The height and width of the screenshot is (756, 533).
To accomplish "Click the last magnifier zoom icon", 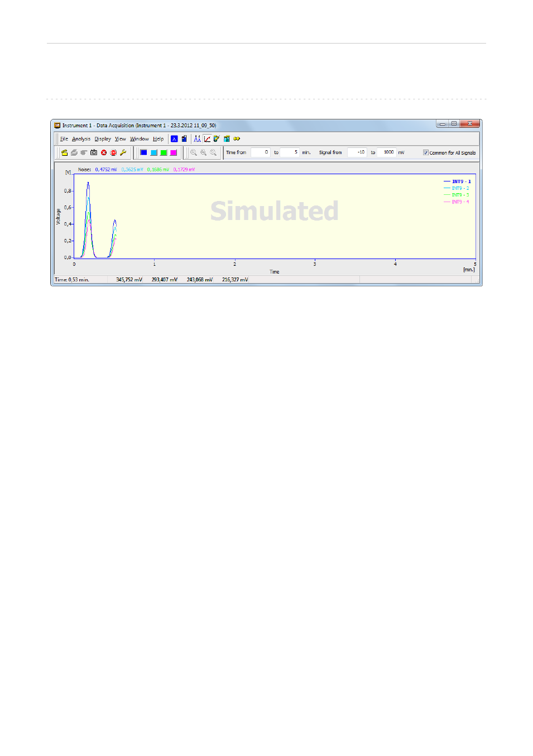I will 213,152.
